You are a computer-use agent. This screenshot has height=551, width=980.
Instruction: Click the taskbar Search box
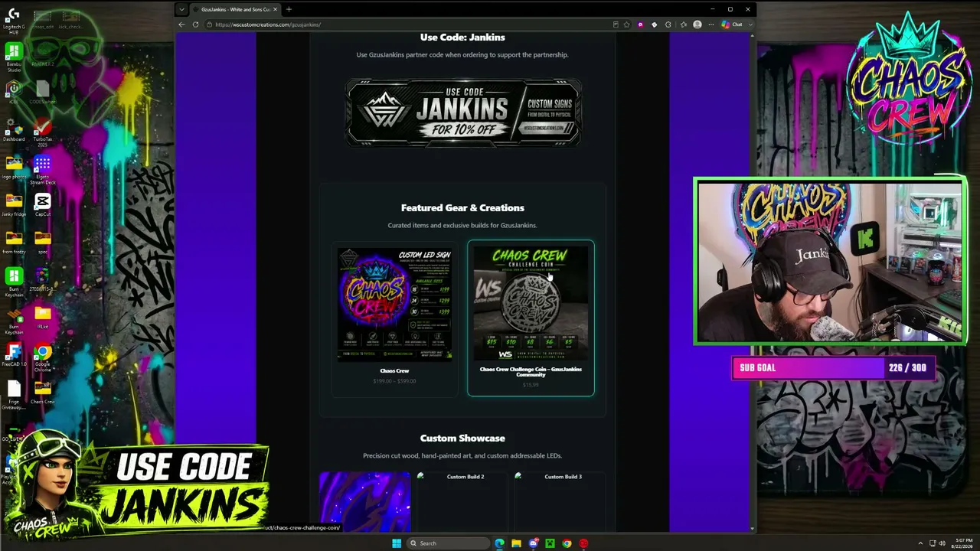click(449, 543)
